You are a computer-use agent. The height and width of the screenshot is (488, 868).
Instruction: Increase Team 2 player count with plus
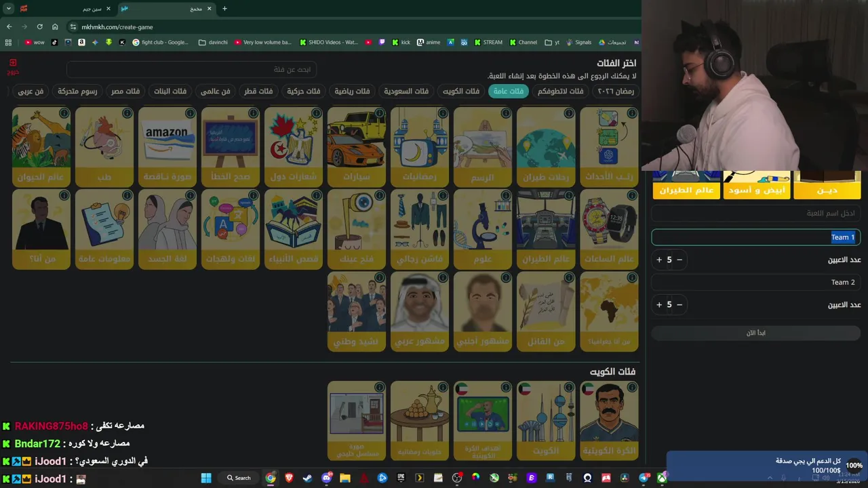point(659,304)
